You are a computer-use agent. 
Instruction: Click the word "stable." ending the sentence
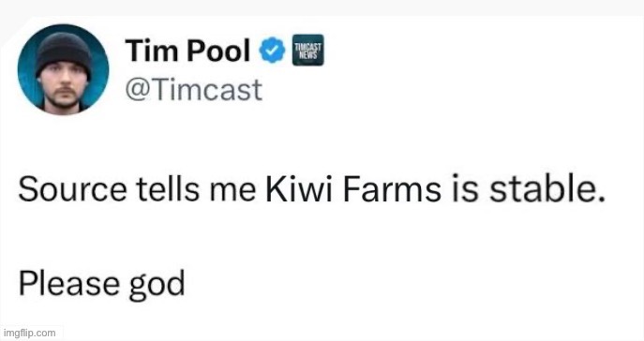[547, 189]
